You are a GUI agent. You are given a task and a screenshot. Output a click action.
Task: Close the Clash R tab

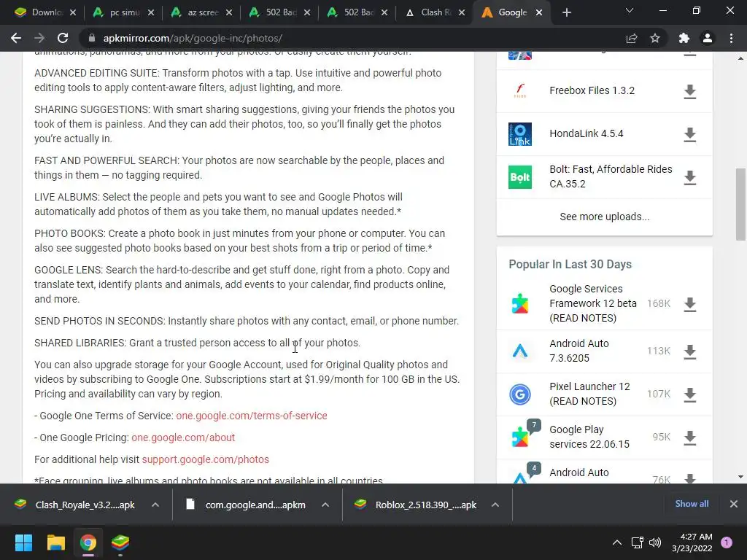tap(462, 12)
